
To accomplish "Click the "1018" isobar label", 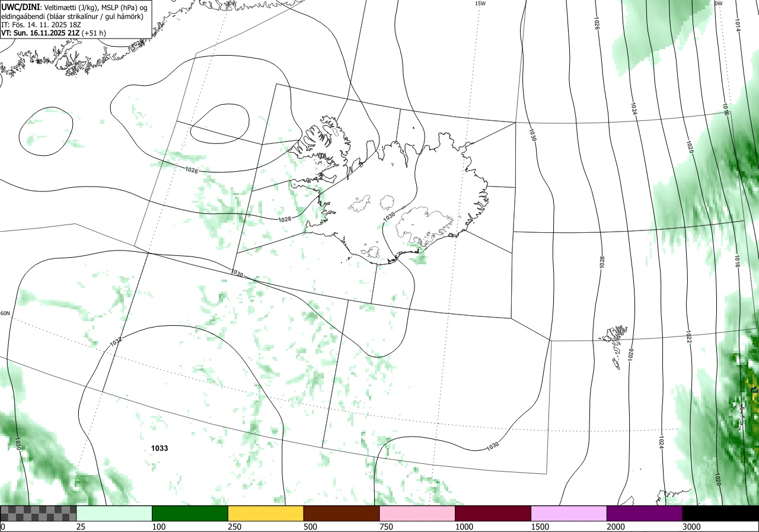I will point(738,261).
